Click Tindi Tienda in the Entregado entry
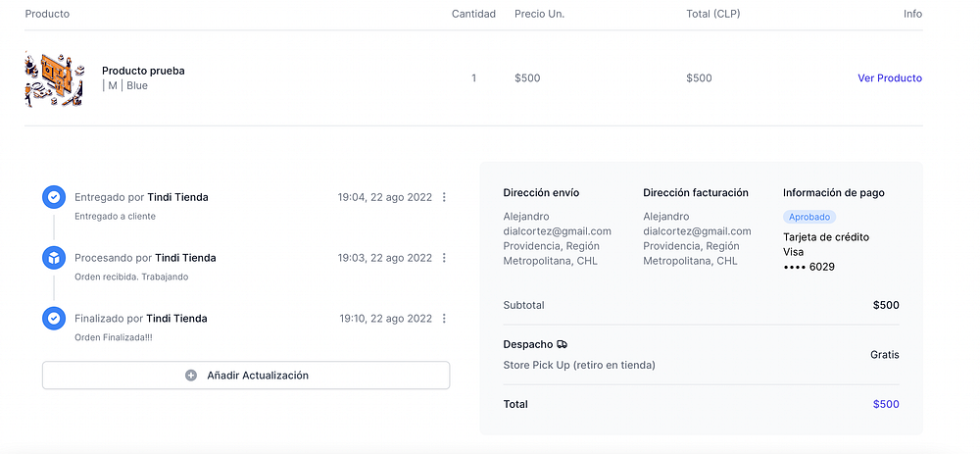This screenshot has width=980, height=454. [177, 197]
